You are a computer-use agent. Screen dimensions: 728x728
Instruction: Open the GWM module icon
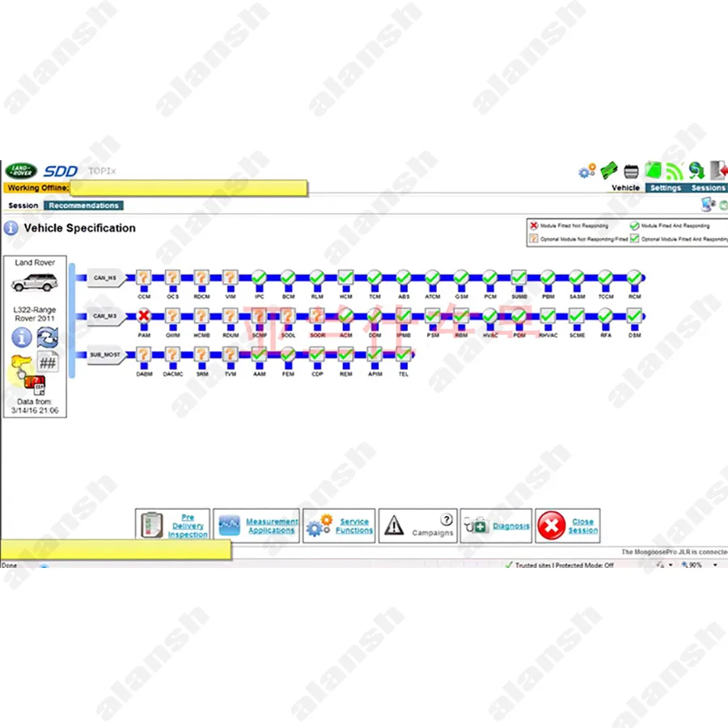173,316
